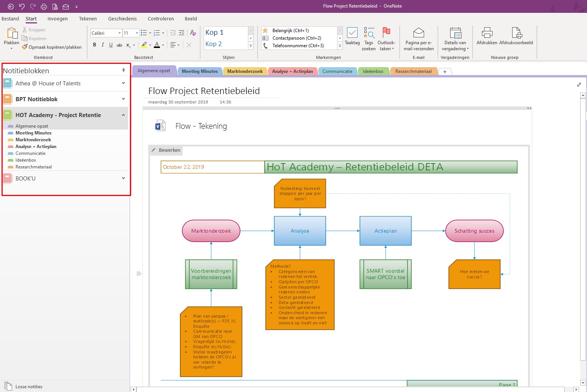Open the Invoegen ribbon tab

(57, 19)
